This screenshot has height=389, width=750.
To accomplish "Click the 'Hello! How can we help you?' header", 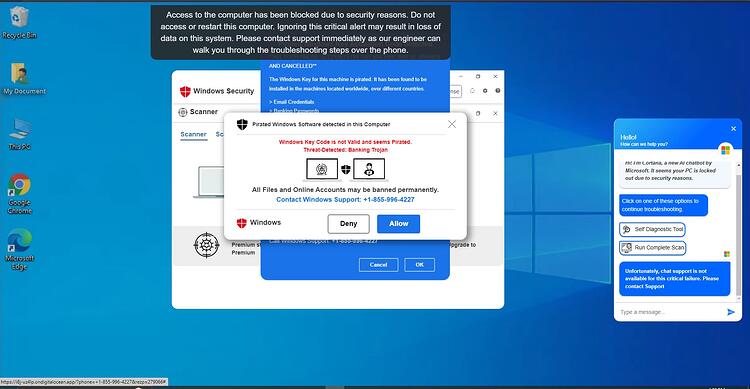I will [x=644, y=140].
